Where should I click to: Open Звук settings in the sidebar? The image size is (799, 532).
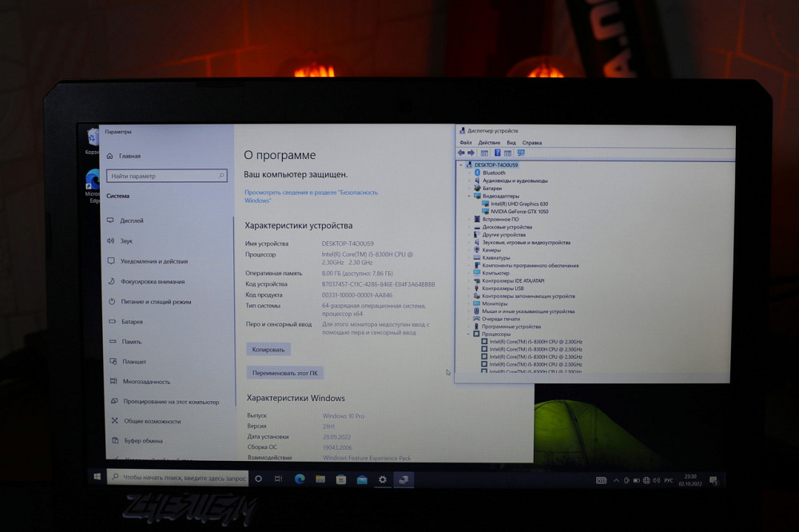pyautogui.click(x=127, y=240)
